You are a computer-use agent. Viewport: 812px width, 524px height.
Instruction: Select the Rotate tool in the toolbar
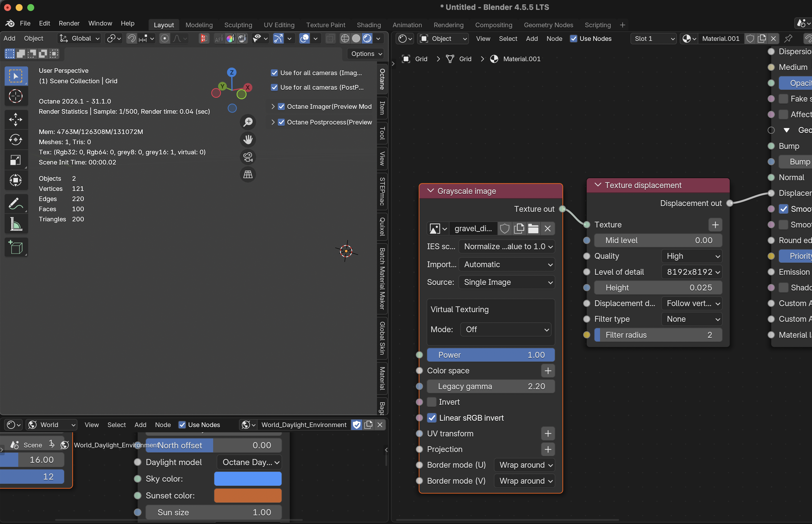coord(16,140)
